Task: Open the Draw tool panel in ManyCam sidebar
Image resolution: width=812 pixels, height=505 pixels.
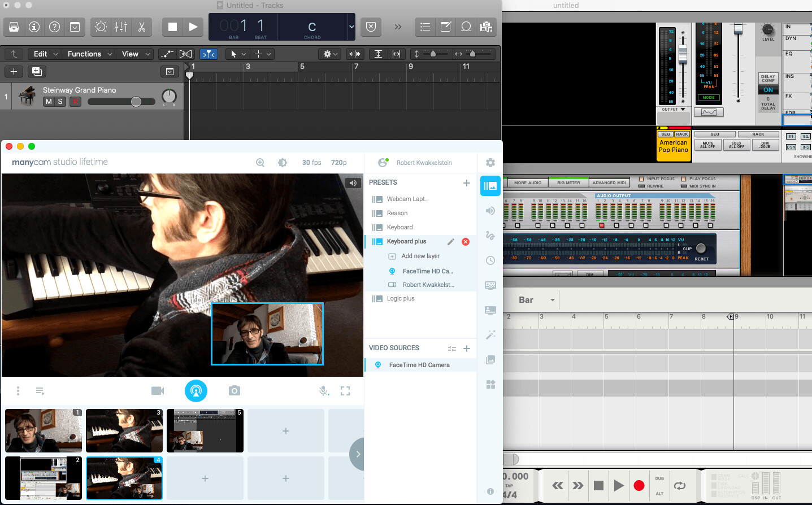Action: 490,236
